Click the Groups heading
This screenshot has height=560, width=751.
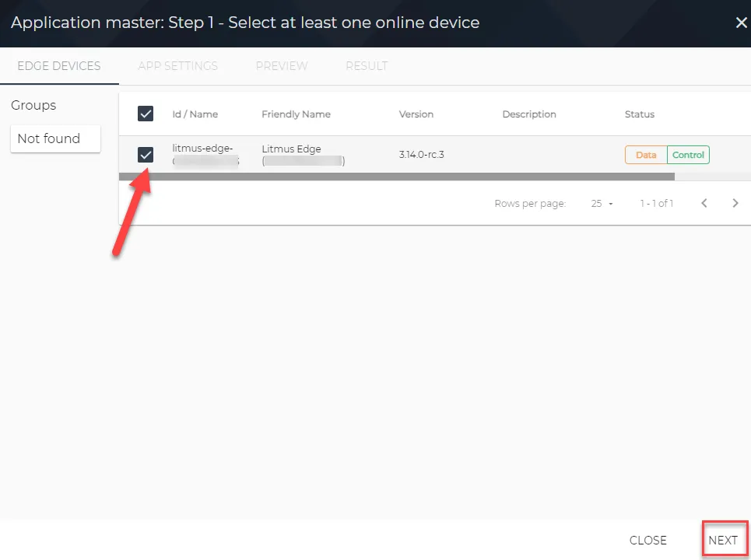click(33, 105)
